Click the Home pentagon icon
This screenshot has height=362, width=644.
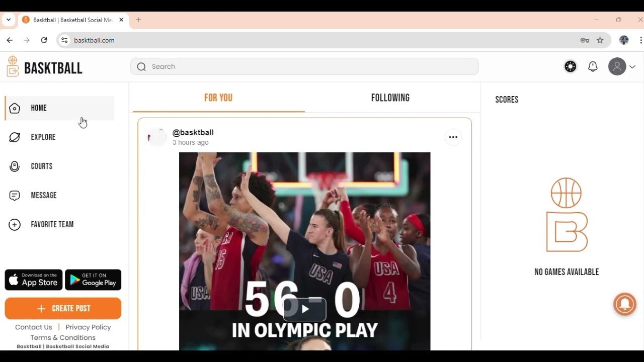pos(15,108)
